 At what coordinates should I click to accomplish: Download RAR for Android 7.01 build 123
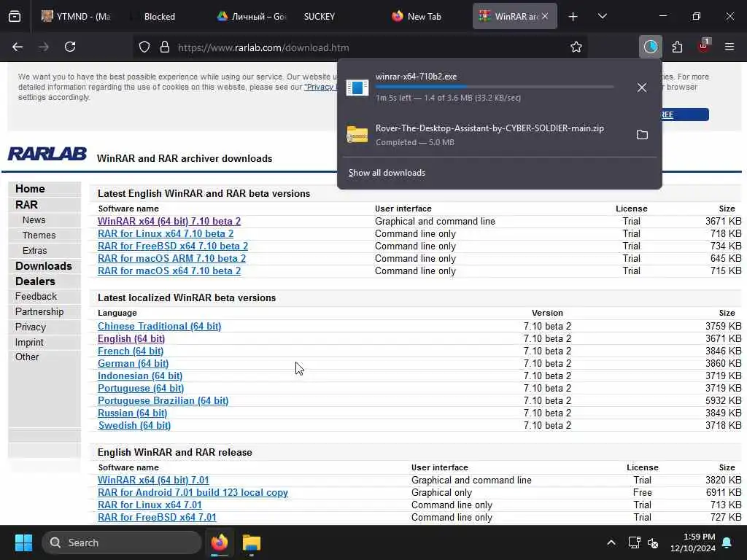193,492
